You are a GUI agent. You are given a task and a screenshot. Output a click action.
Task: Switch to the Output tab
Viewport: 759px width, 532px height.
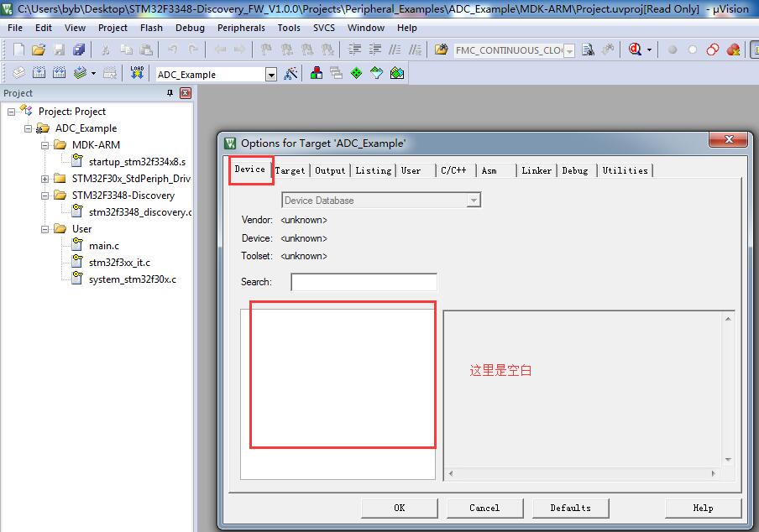coord(330,170)
